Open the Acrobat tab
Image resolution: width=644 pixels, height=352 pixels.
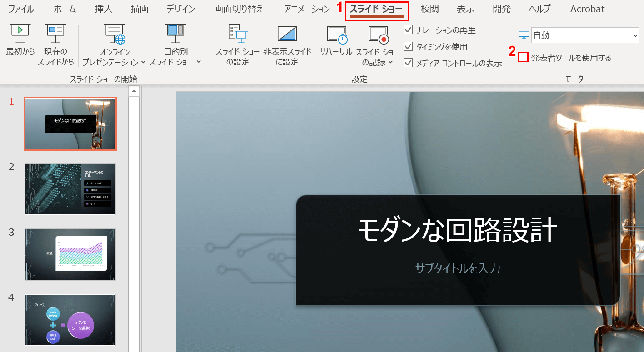click(x=588, y=9)
